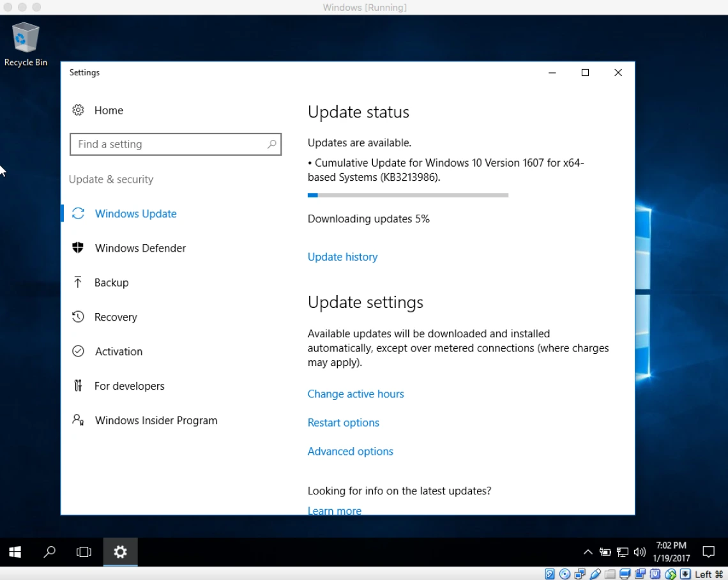Open the network tray icon
This screenshot has height=580, width=728.
click(622, 552)
